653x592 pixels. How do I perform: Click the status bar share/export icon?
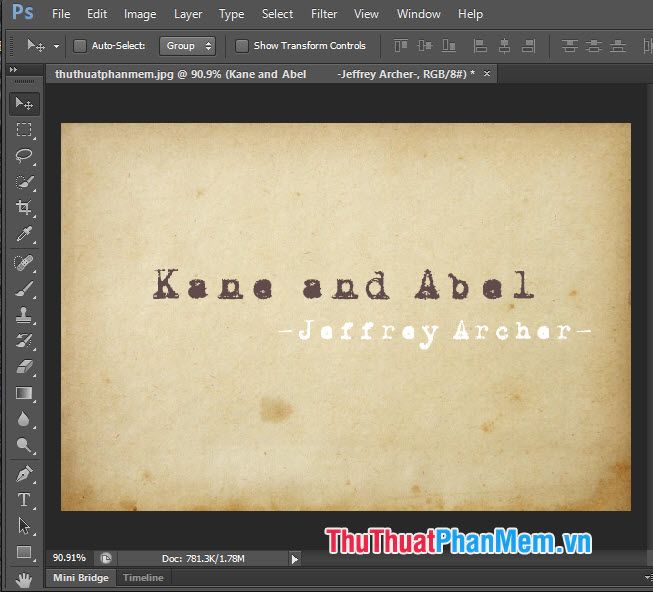pos(106,558)
